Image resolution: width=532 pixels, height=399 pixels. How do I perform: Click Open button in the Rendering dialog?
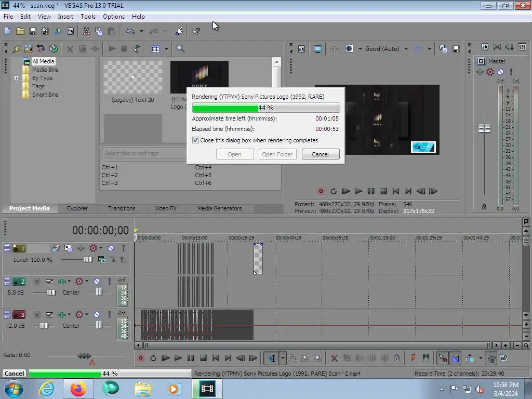pos(234,154)
